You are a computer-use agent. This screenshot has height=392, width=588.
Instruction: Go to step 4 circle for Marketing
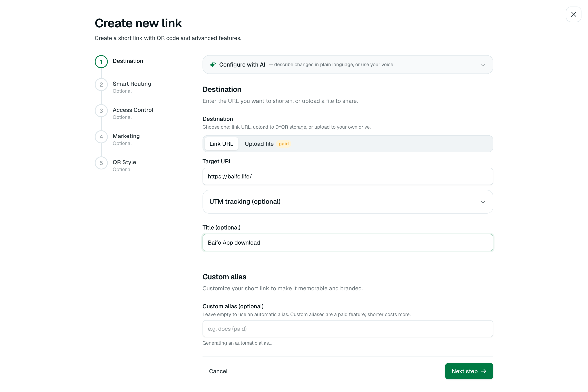(x=101, y=137)
